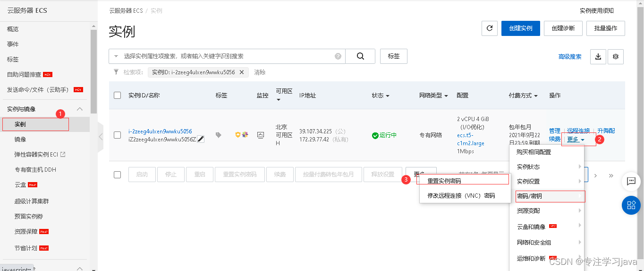Open the ecs.t5-c1m2.large spec link

click(471, 139)
